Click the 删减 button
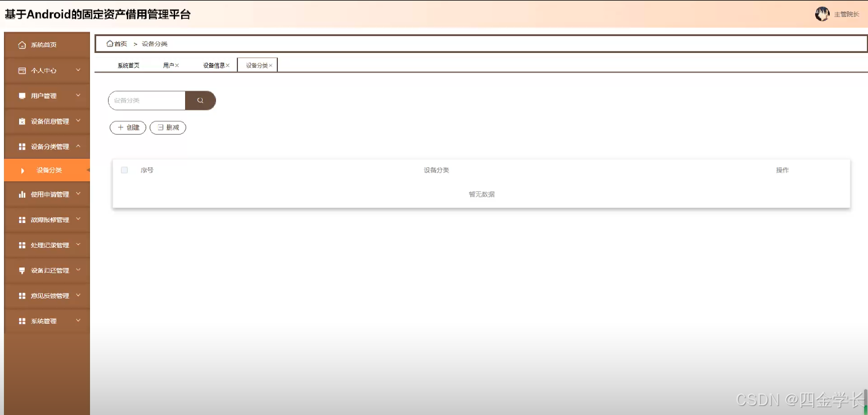Screen dimensions: 868x415 coord(168,128)
